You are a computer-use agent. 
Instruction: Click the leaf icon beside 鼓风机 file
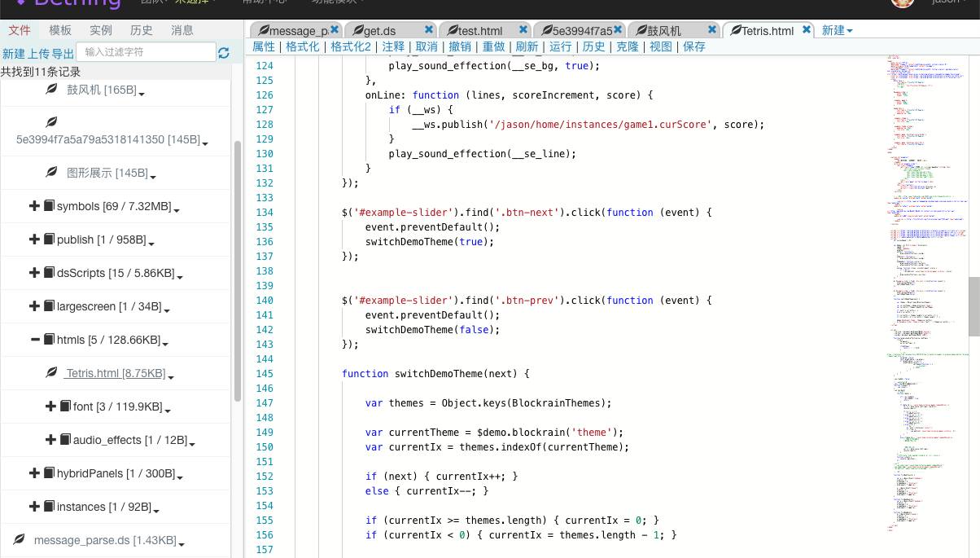[x=51, y=90]
